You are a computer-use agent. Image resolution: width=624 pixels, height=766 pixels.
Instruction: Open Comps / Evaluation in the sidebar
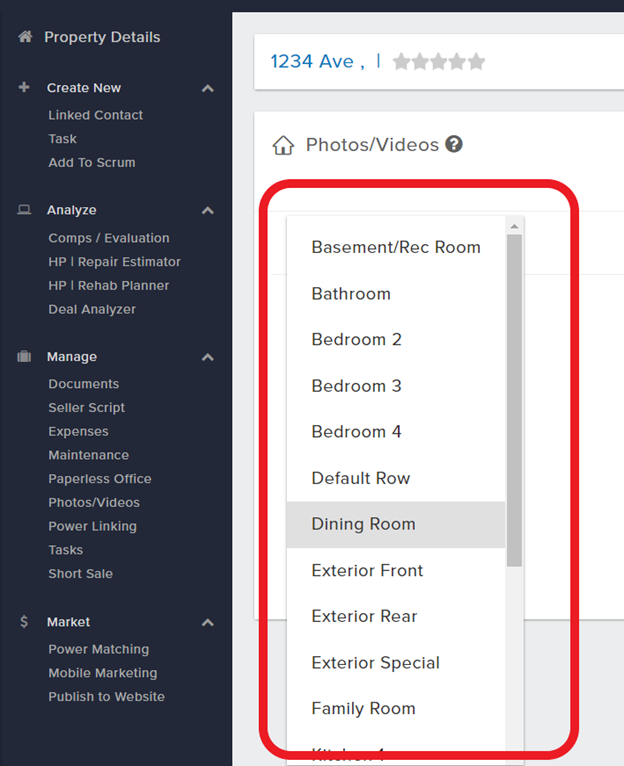[109, 238]
